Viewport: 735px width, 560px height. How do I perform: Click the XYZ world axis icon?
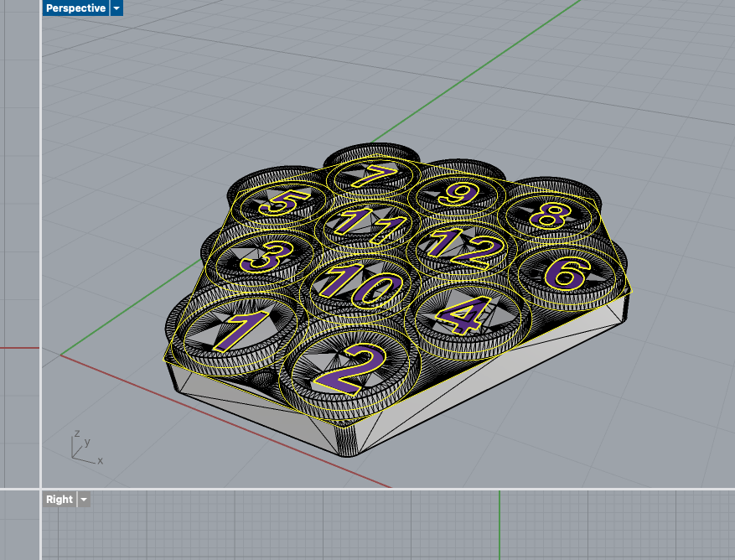[85, 449]
